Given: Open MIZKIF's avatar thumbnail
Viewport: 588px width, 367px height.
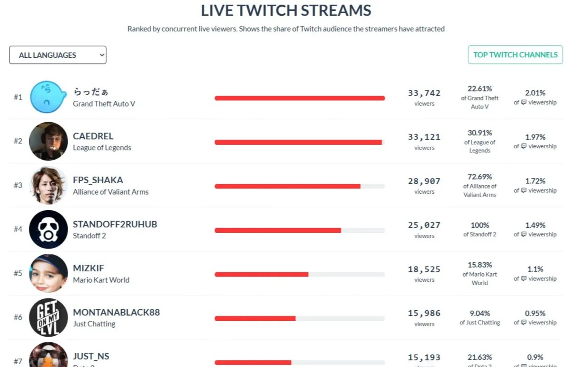Looking at the screenshot, I should pos(48,273).
